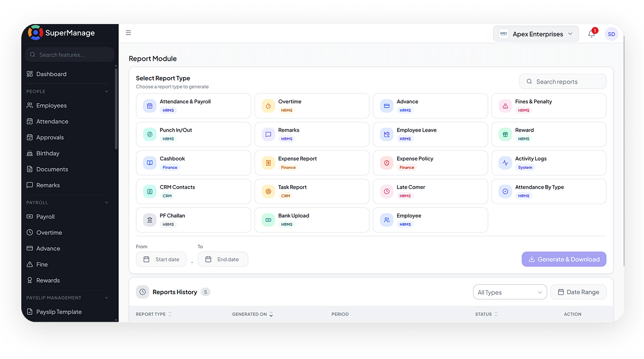Click the Remarks report chat icon
This screenshot has height=359, width=644.
point(268,134)
